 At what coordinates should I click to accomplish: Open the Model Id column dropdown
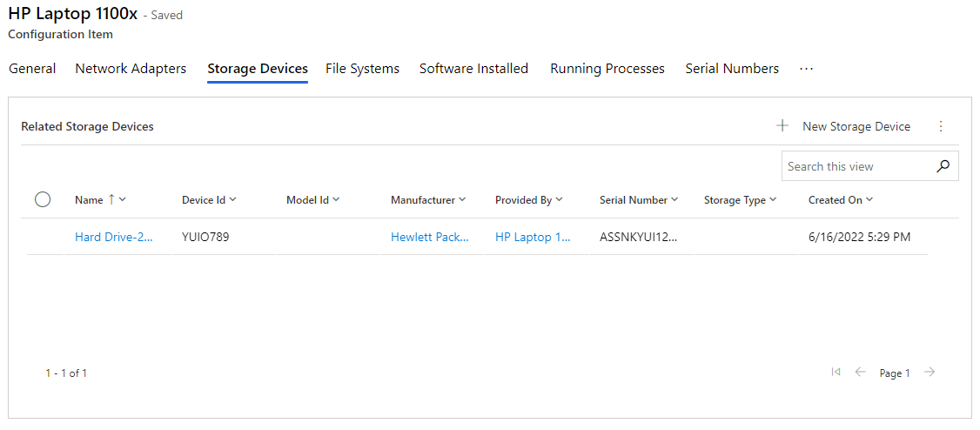pos(336,200)
